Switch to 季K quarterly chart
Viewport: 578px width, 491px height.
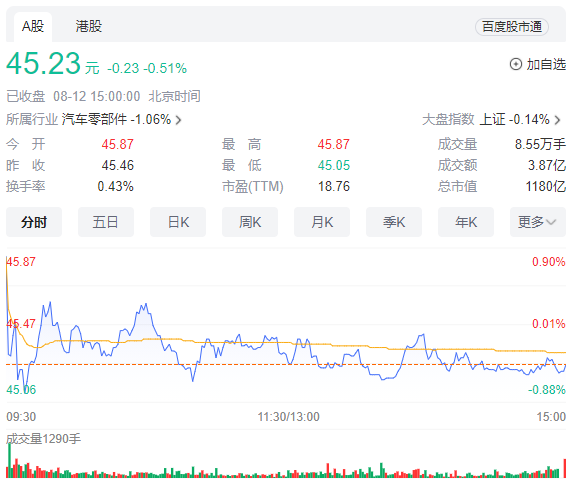click(x=394, y=222)
